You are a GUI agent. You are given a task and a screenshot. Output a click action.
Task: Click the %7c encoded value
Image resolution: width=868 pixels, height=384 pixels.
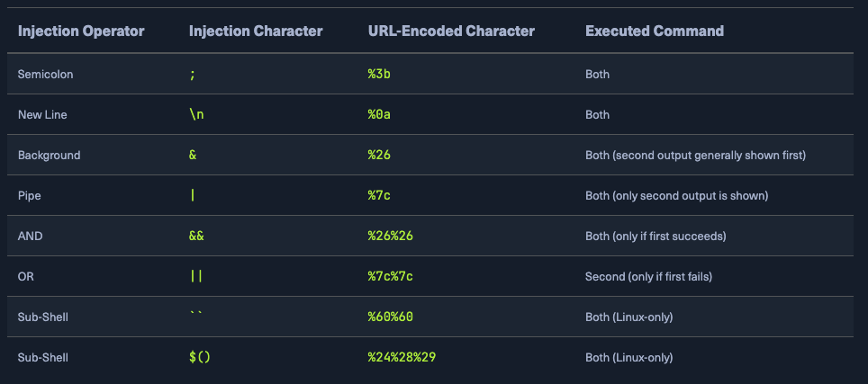pos(378,195)
